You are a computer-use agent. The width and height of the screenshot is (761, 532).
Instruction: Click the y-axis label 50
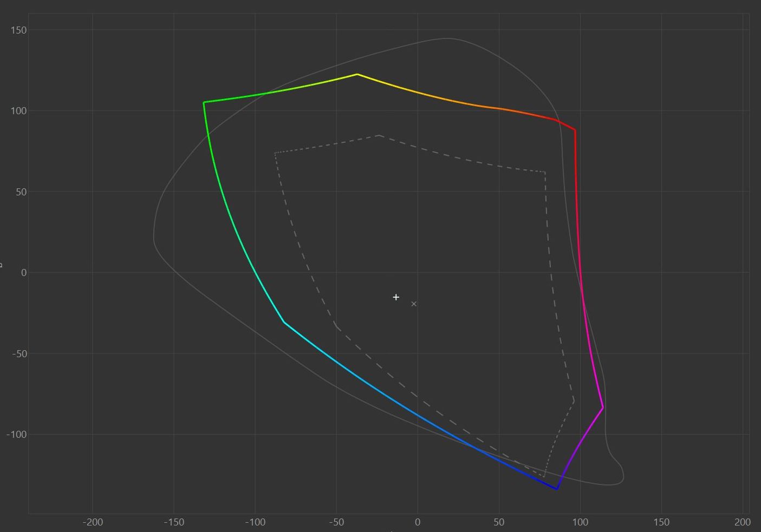pyautogui.click(x=21, y=192)
